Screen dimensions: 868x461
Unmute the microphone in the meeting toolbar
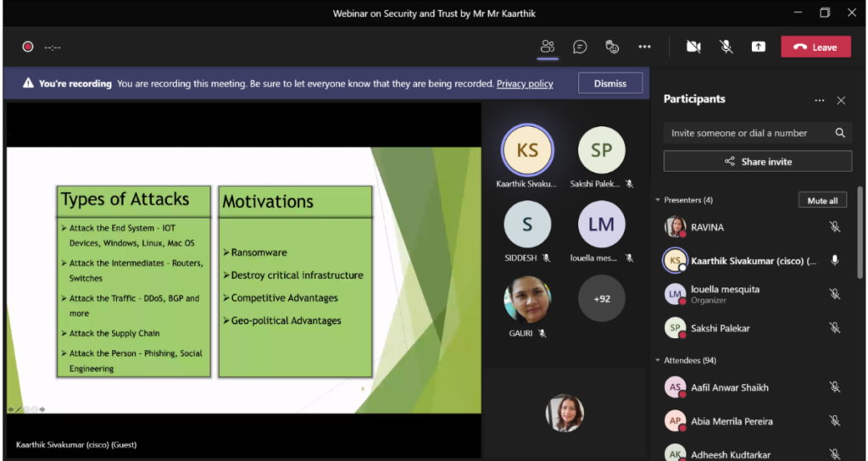[x=726, y=47]
